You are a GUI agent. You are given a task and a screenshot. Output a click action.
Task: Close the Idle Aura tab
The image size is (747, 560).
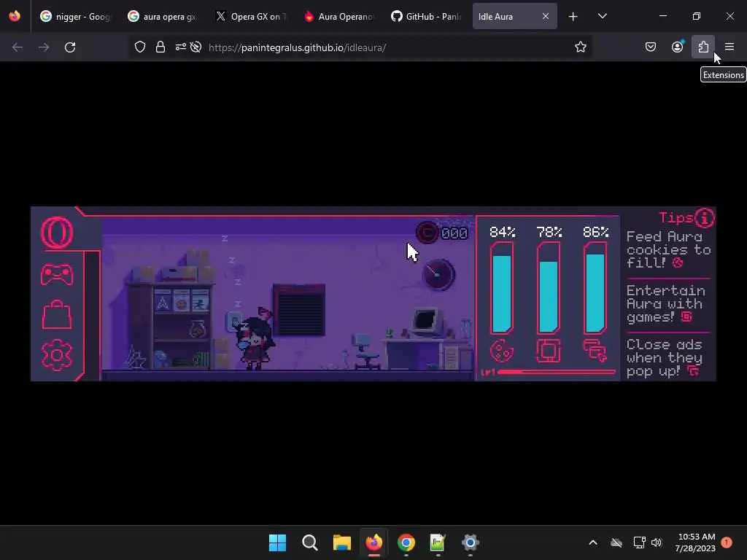(x=546, y=16)
